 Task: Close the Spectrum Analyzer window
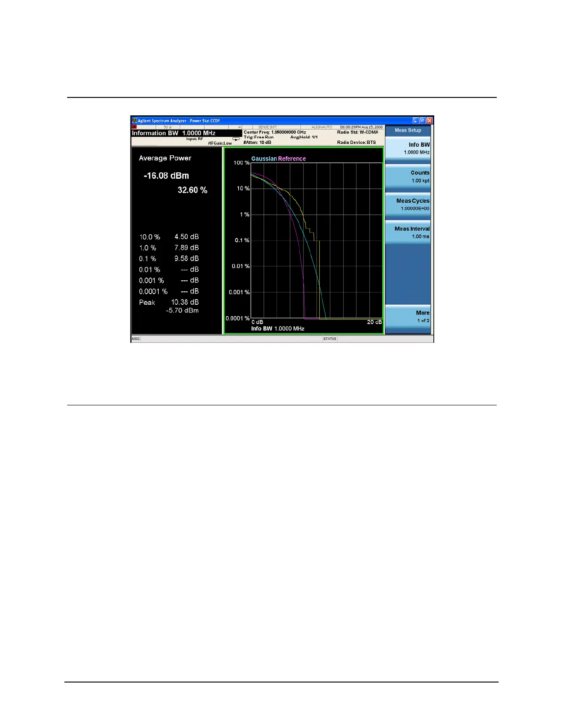[x=430, y=121]
